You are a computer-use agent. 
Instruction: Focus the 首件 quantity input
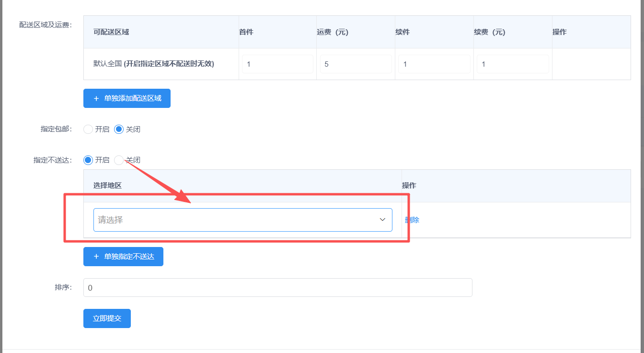(x=277, y=64)
